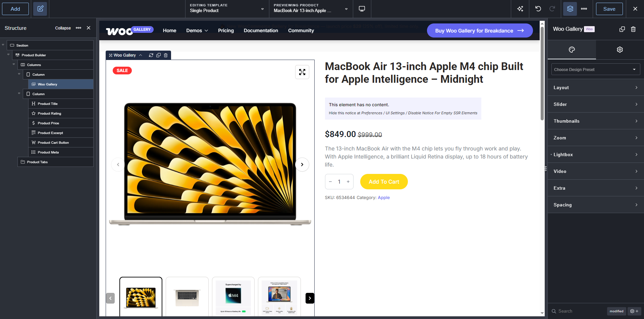The height and width of the screenshot is (319, 644).
Task: Open the AI sparkle icon in toolbar
Action: click(520, 9)
